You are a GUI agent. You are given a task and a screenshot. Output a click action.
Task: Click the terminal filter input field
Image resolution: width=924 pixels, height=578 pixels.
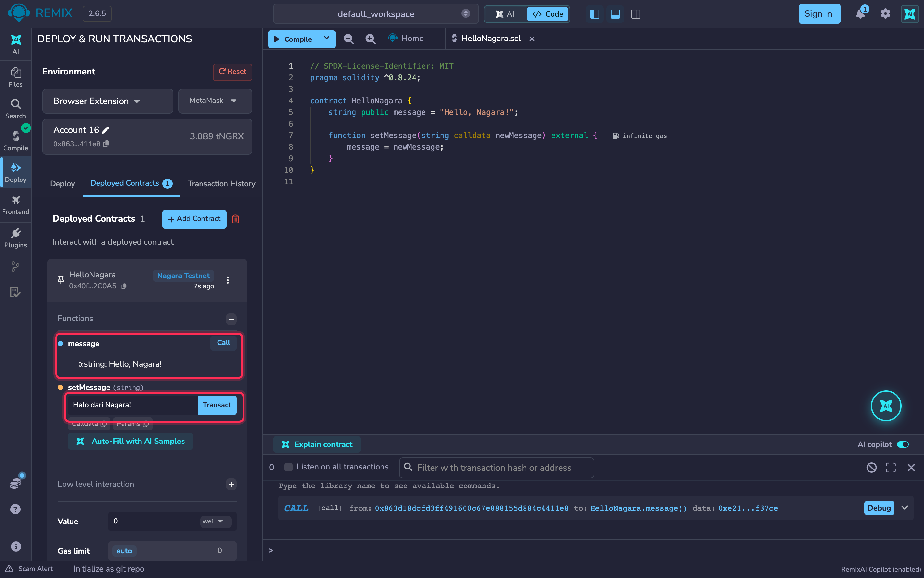point(496,468)
